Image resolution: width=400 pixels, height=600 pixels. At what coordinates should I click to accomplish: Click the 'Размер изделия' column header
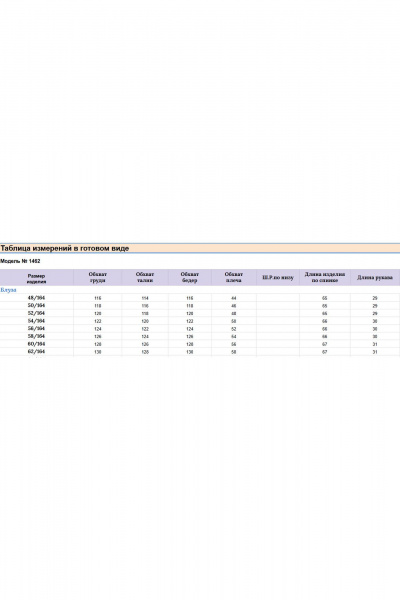click(x=36, y=278)
